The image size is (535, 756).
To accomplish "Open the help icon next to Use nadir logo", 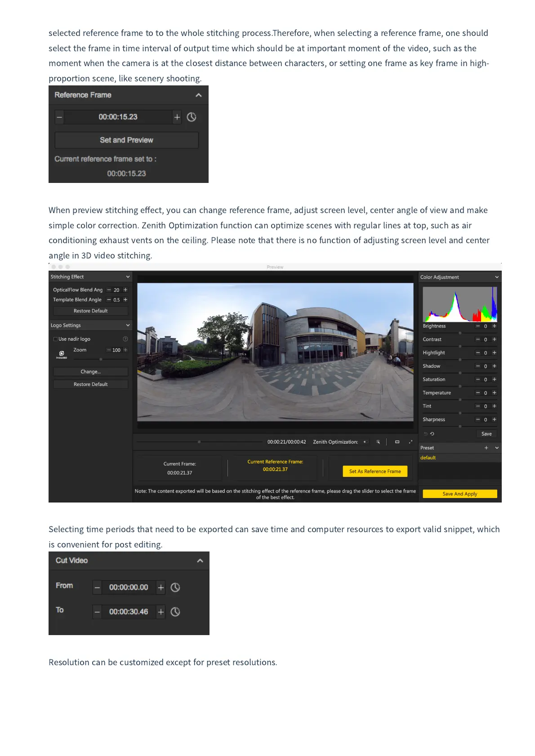I will pyautogui.click(x=125, y=339).
